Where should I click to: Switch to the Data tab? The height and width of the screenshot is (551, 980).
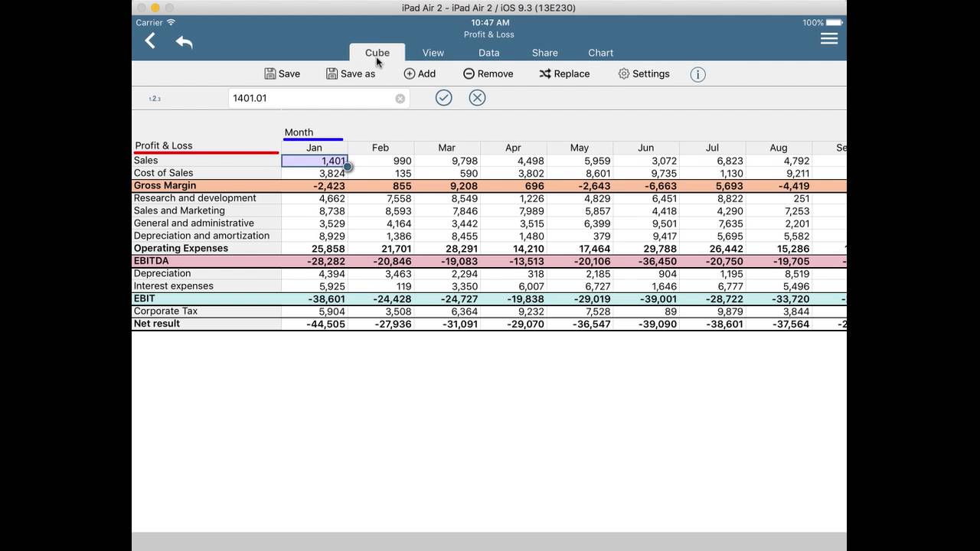pos(489,53)
